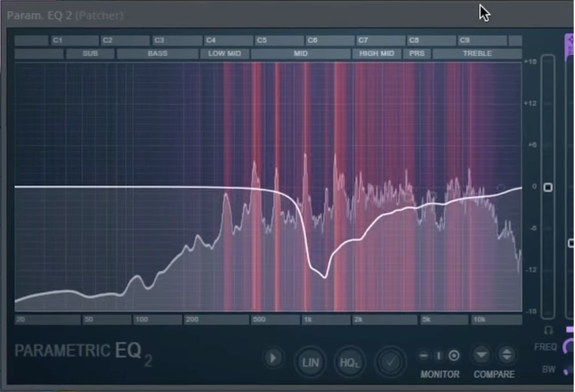
Task: Click the options arrow button
Action: pyautogui.click(x=273, y=358)
